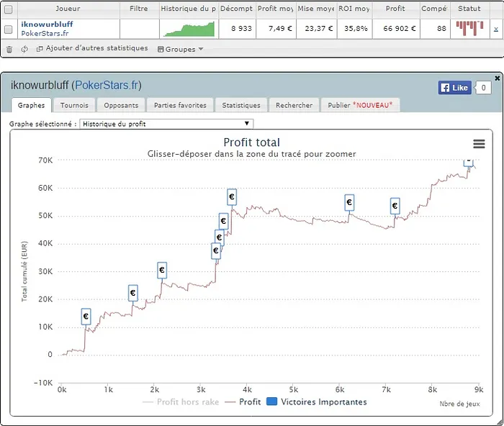Open the Opposants tab
The image size is (504, 426).
tap(121, 105)
